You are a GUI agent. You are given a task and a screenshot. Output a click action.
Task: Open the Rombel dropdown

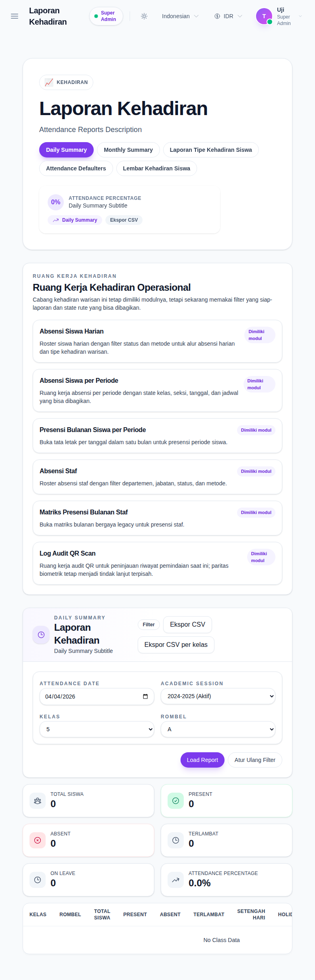tap(218, 729)
